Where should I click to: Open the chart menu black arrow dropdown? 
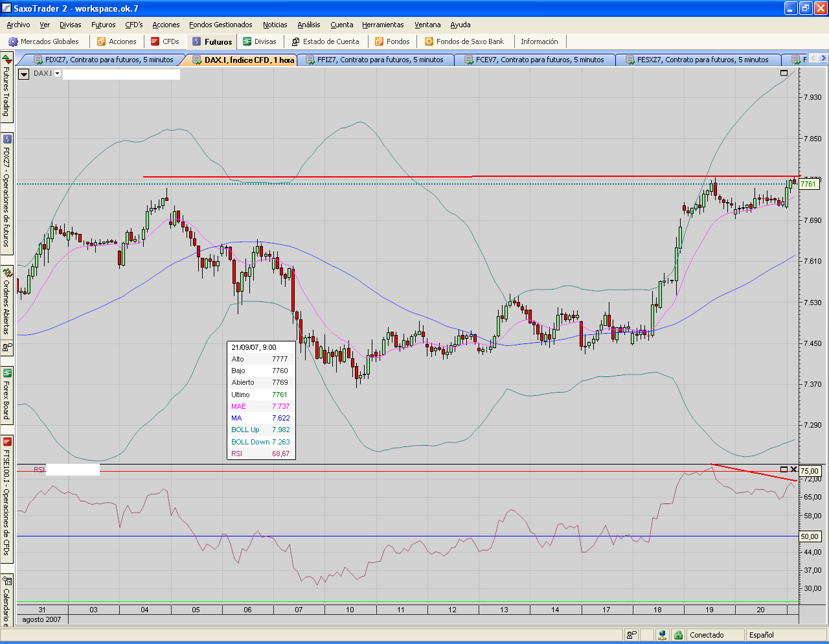(23, 74)
